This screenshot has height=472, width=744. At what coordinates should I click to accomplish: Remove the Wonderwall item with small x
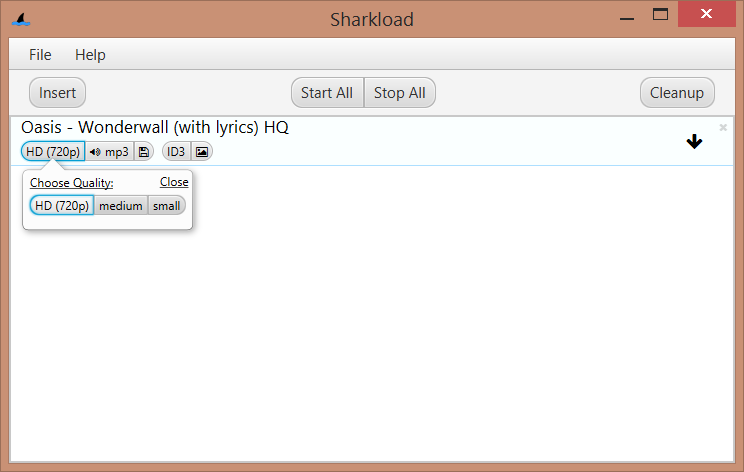click(x=723, y=127)
